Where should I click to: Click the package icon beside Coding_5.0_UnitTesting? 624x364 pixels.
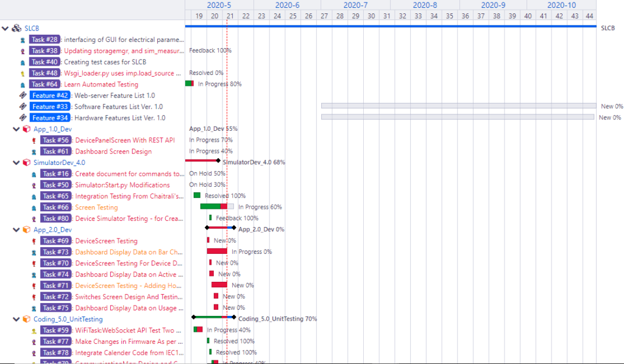(x=26, y=319)
